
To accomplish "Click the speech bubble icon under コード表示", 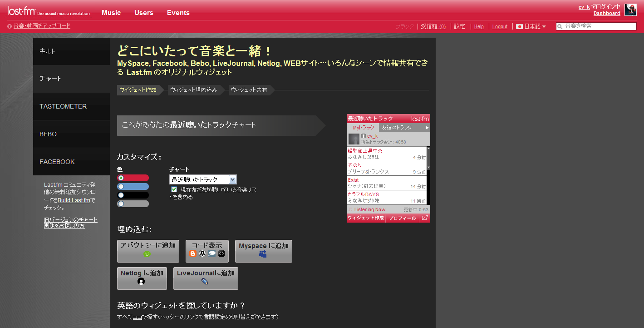I will [212, 253].
